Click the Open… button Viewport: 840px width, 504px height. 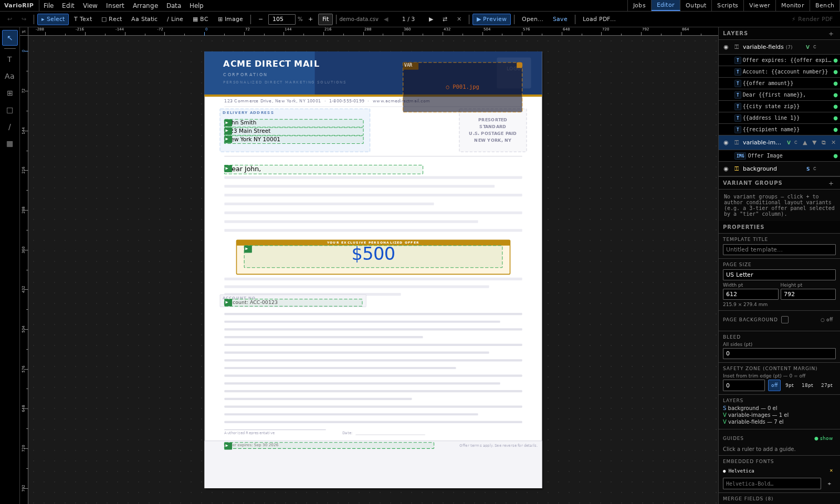532,19
